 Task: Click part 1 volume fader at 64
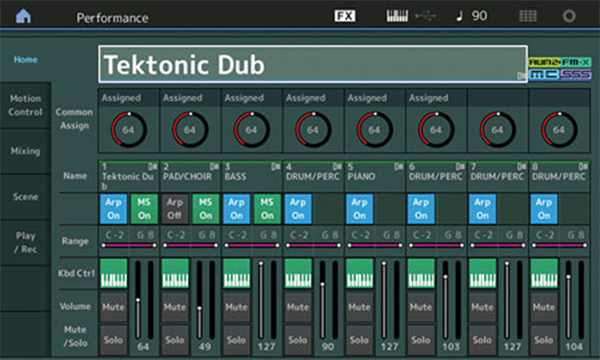[x=138, y=300]
